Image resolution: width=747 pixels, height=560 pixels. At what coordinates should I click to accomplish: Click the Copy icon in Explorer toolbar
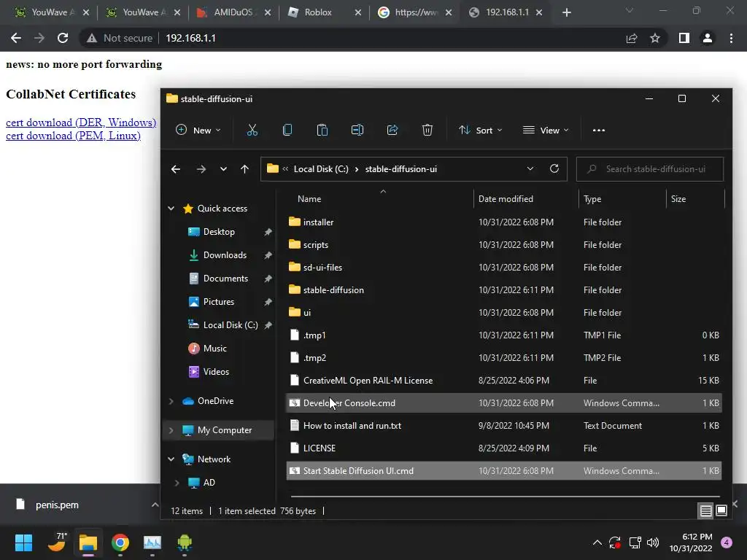click(x=287, y=130)
